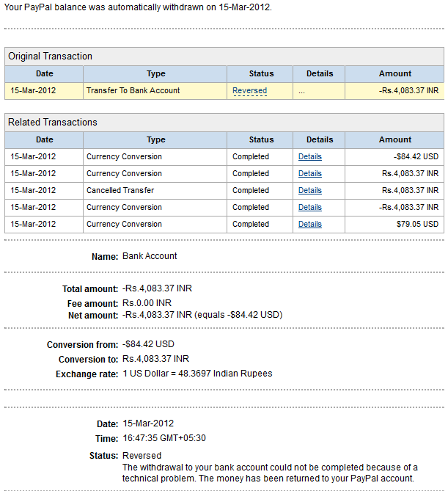Open Details for the -$84.42 USD conversion
Image resolution: width=448 pixels, height=491 pixels.
pos(309,157)
